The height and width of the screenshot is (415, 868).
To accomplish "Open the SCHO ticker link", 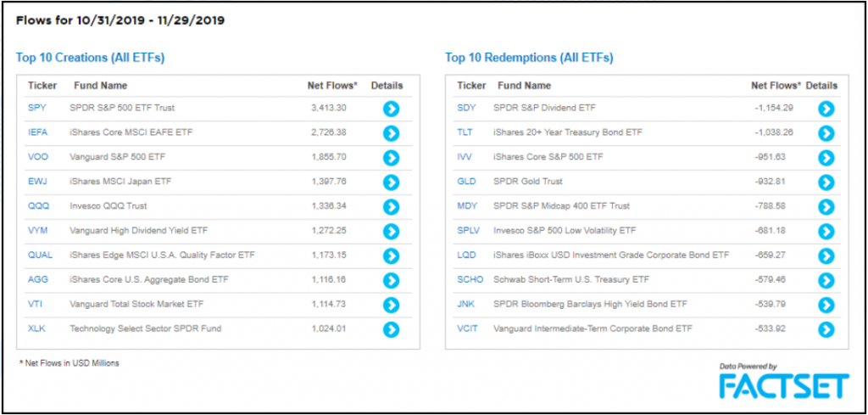I will point(470,279).
